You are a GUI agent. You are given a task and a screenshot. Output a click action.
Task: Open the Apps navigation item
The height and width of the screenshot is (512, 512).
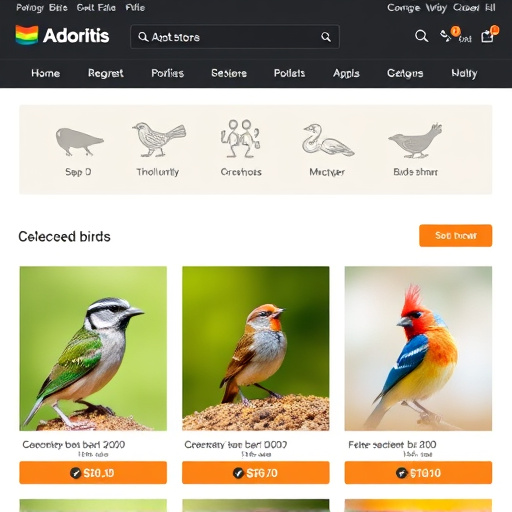[346, 73]
